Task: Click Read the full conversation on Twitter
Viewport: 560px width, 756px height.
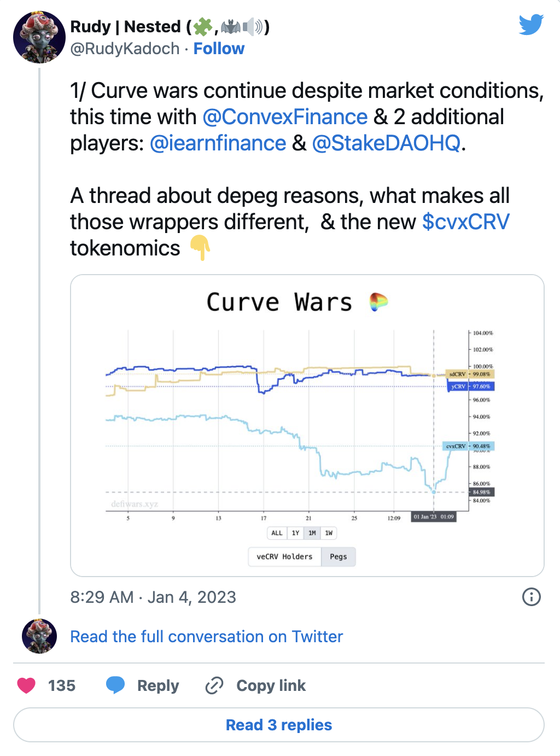Action: 207,636
